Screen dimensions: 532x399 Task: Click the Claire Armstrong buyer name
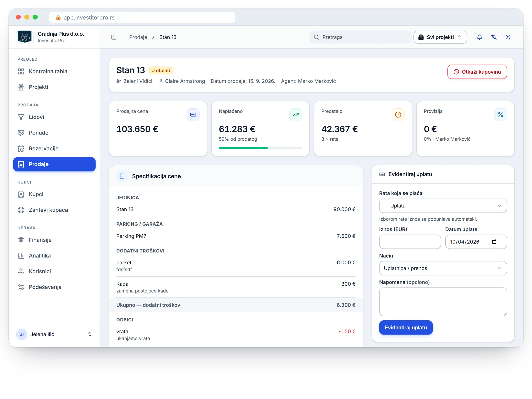point(185,81)
